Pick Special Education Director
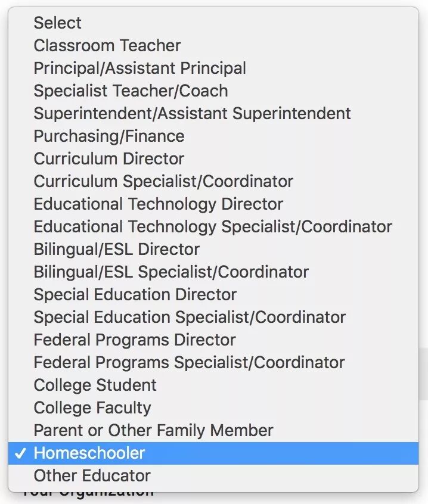 tap(135, 294)
